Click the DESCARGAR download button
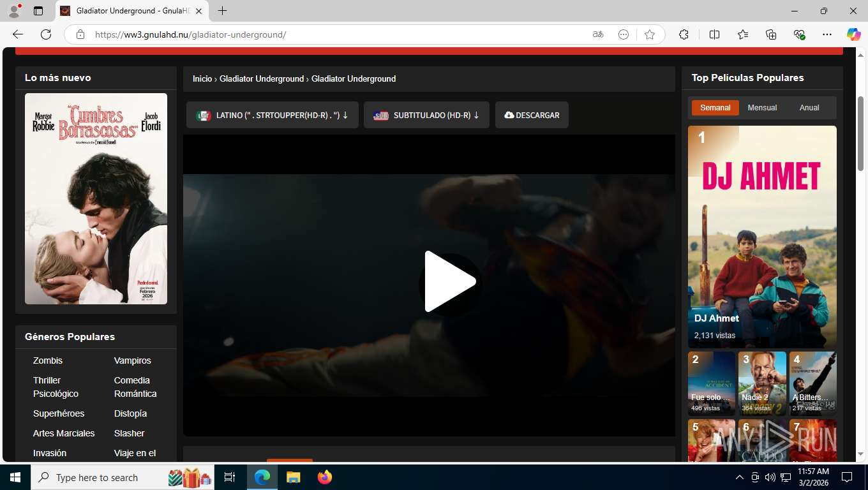 (x=532, y=115)
